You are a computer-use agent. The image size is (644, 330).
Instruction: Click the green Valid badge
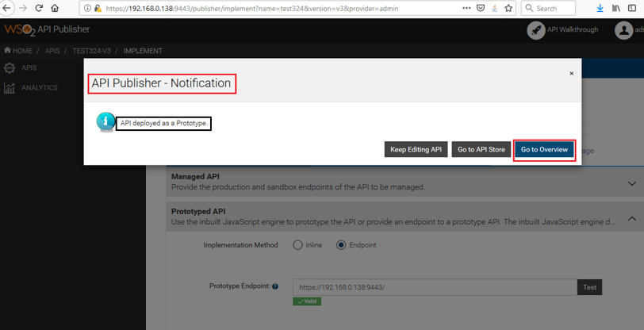(x=307, y=301)
